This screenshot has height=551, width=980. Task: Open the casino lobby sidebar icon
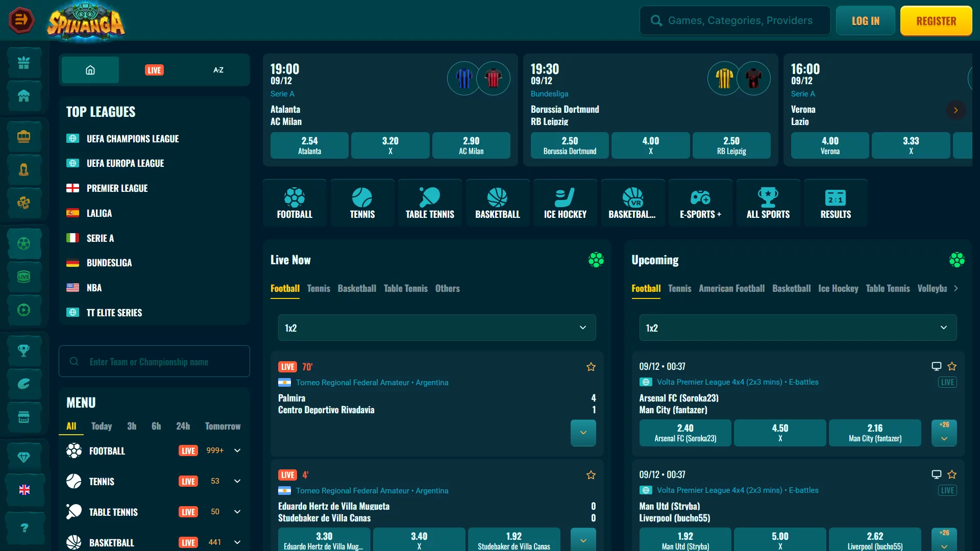[x=24, y=96]
